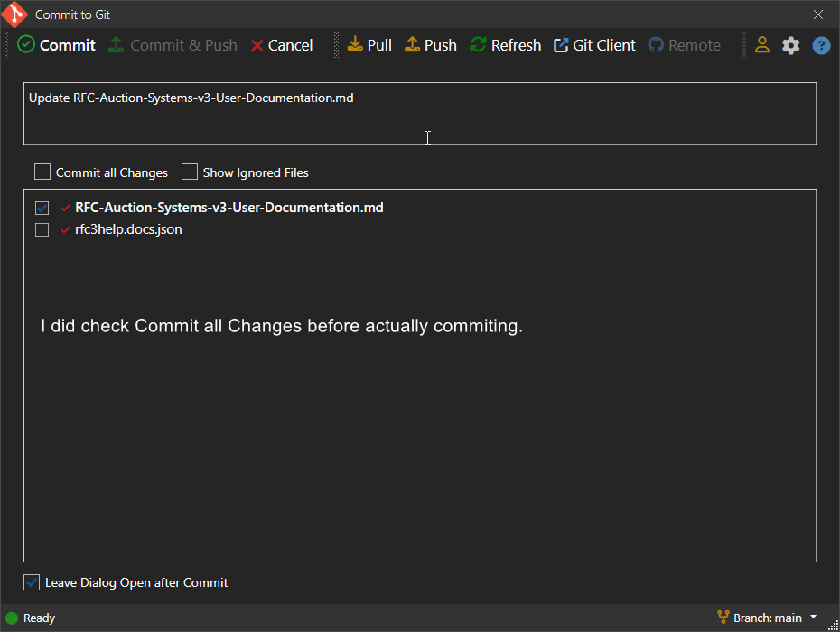Screen dimensions: 840x632
Task: Expand the Branch: main dropdown
Action: (813, 618)
